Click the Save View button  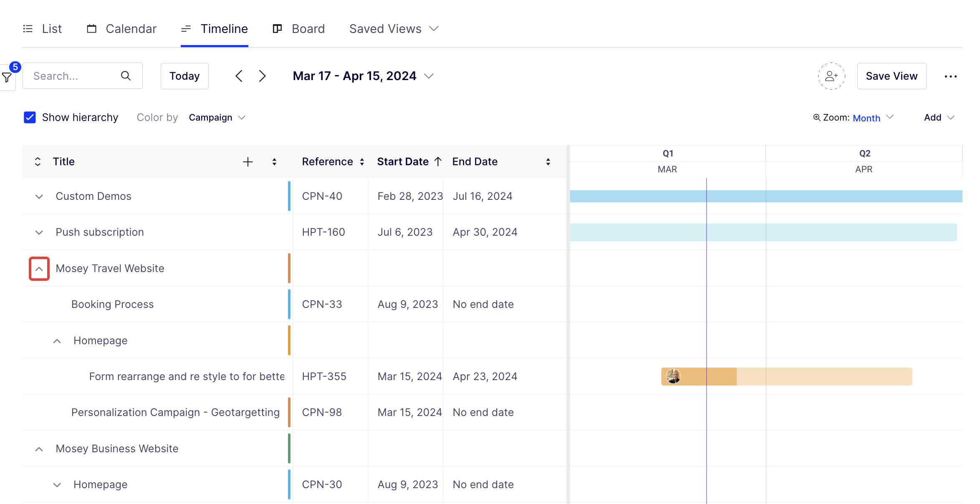pyautogui.click(x=892, y=76)
